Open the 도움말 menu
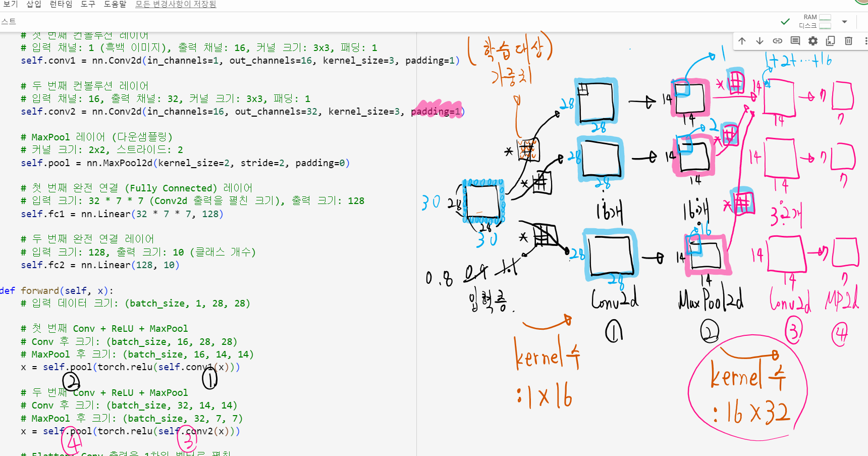 [115, 4]
